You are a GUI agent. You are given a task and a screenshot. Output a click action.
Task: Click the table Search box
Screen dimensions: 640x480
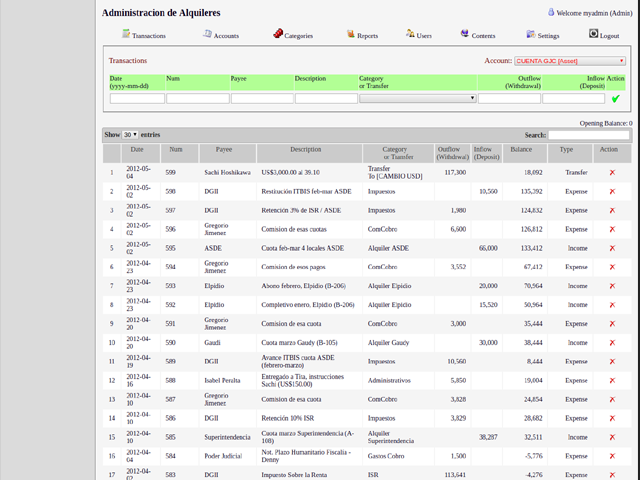click(x=589, y=135)
